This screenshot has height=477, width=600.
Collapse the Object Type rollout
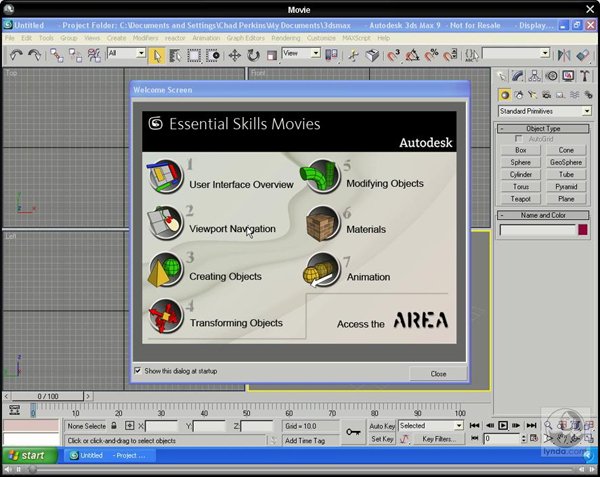pyautogui.click(x=544, y=129)
